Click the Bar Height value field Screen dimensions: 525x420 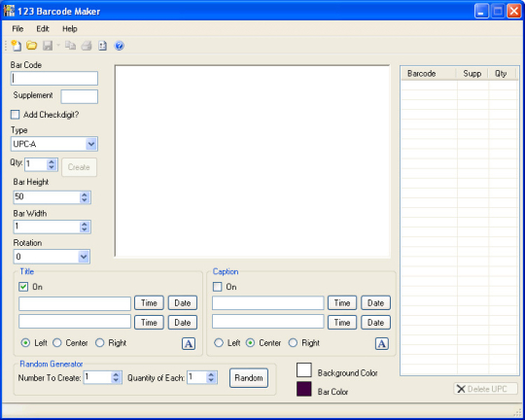pos(47,197)
